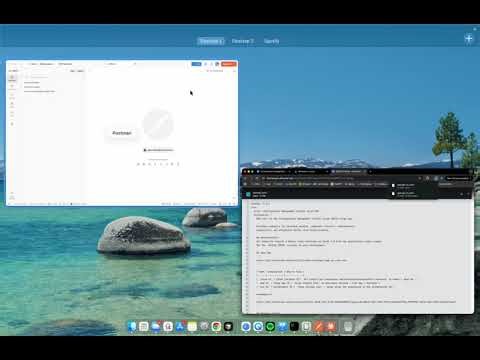Add a new desktop with the plus button

[x=469, y=39]
